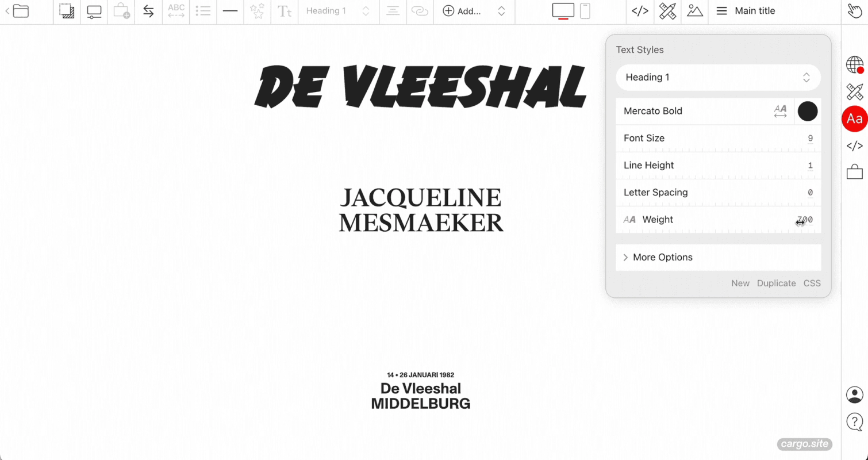
Task: Click the black text color swatch
Action: (808, 111)
